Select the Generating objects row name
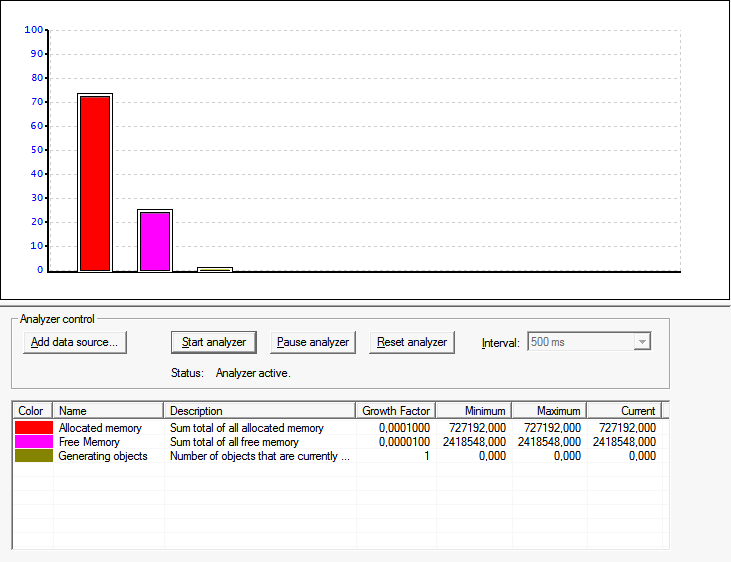This screenshot has height=562, width=731. [103, 456]
